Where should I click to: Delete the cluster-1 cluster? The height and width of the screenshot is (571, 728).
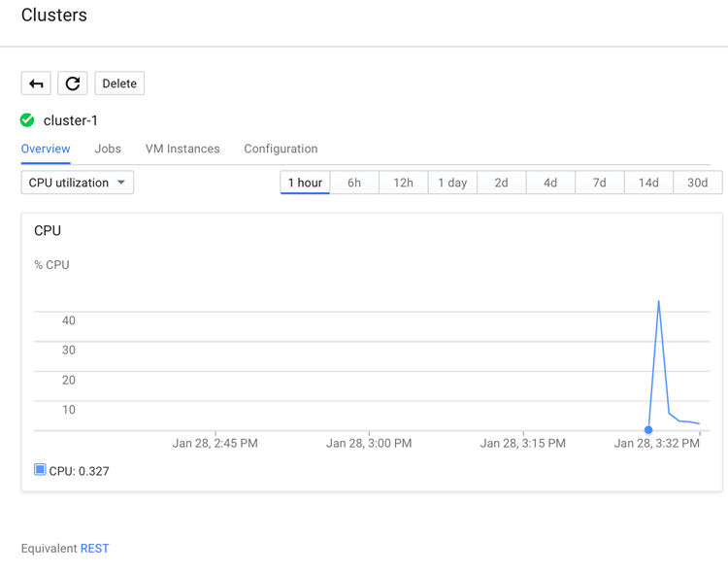(x=119, y=84)
